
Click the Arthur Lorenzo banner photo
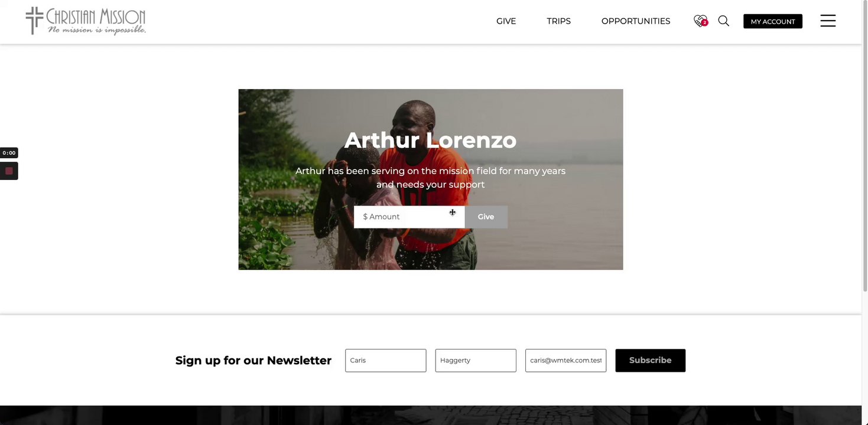click(x=430, y=179)
